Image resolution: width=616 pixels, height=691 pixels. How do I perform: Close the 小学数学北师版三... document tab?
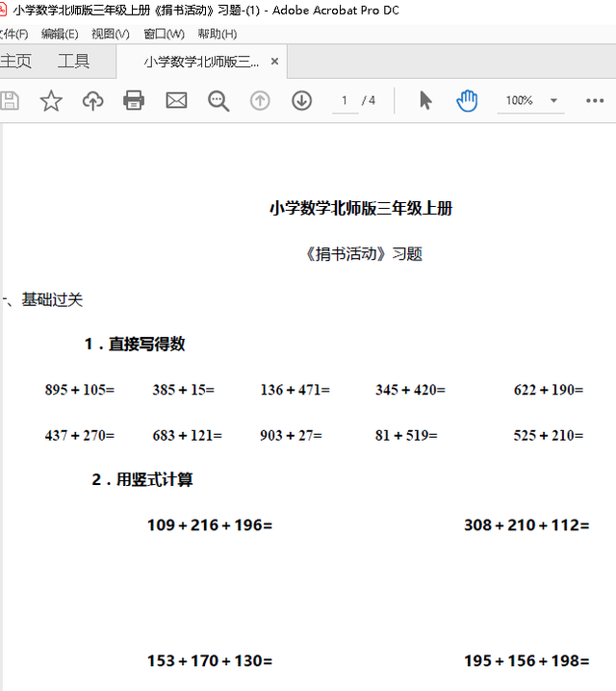coord(274,62)
